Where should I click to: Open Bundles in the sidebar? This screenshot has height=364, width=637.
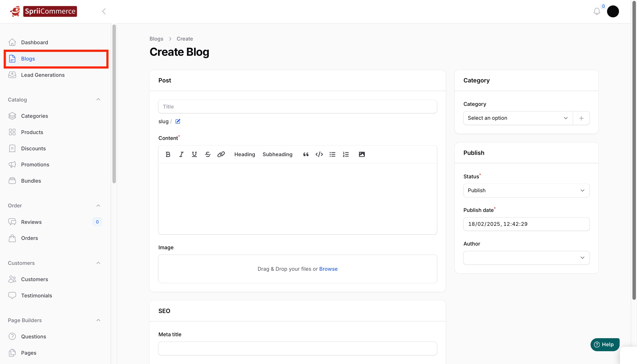tap(56, 181)
